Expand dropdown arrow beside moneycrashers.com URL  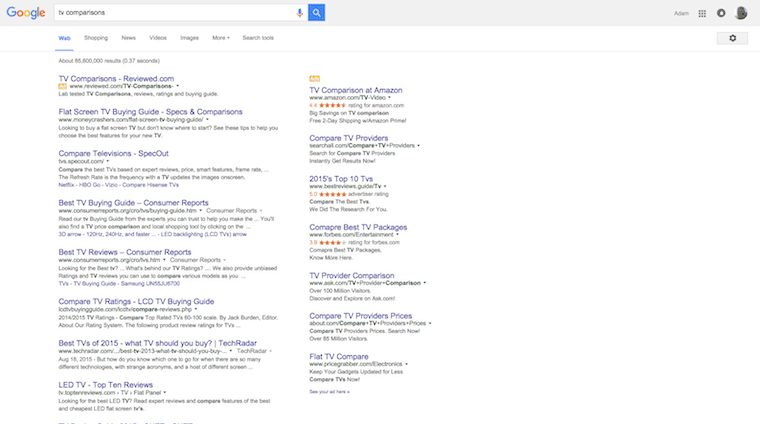pyautogui.click(x=207, y=120)
